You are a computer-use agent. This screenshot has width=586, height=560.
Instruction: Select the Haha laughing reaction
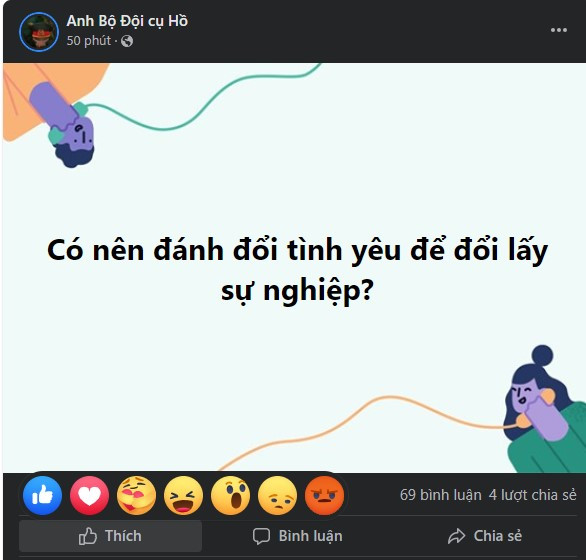click(x=183, y=495)
